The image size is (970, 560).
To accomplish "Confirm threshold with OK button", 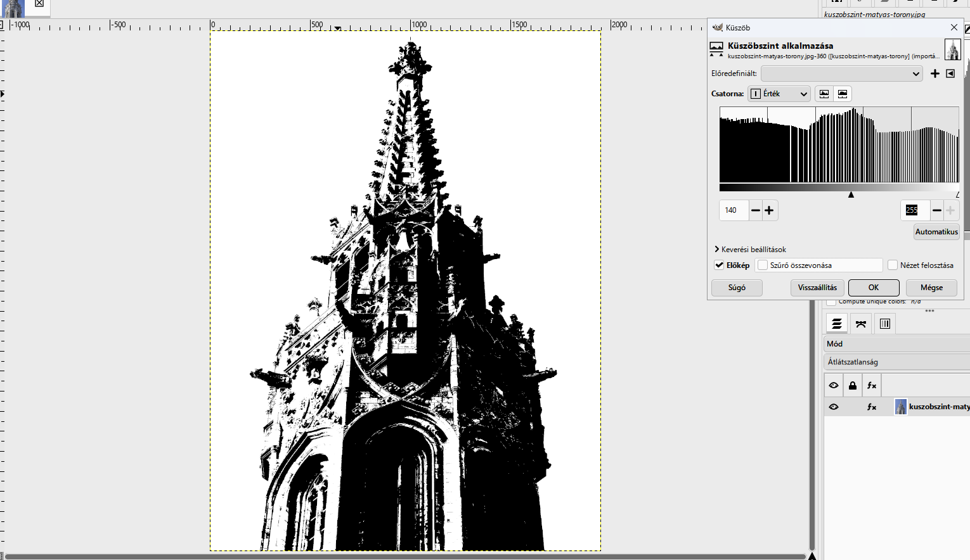I will coord(874,288).
